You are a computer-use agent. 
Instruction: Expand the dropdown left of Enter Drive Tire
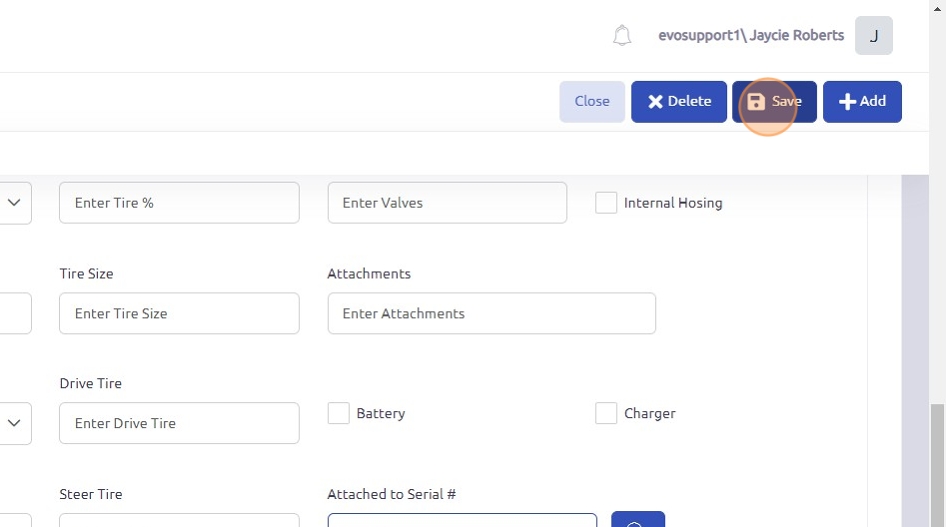15,423
